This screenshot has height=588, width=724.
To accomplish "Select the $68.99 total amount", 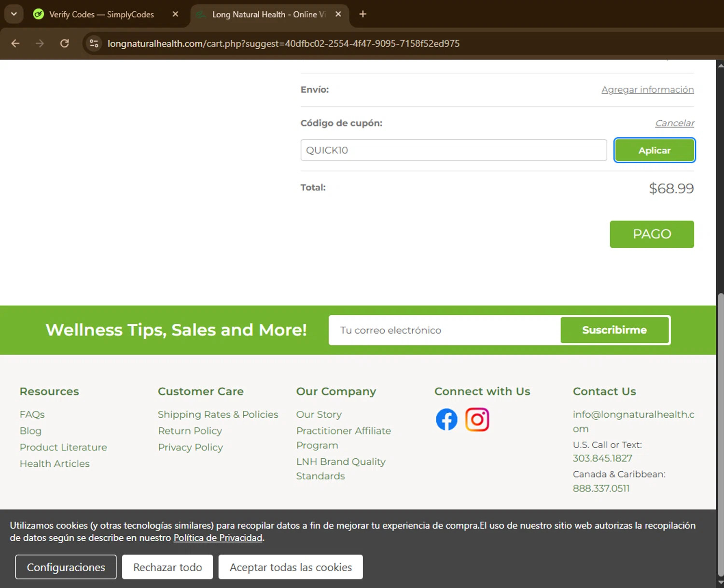I will [671, 188].
